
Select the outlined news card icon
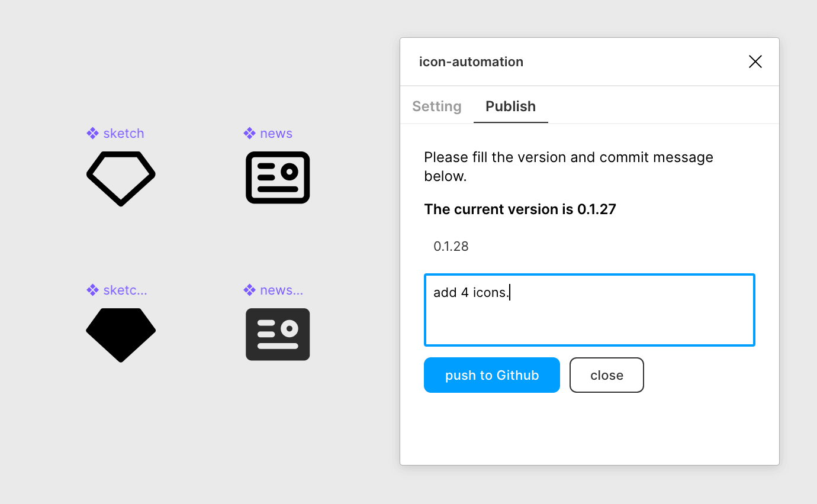(278, 177)
